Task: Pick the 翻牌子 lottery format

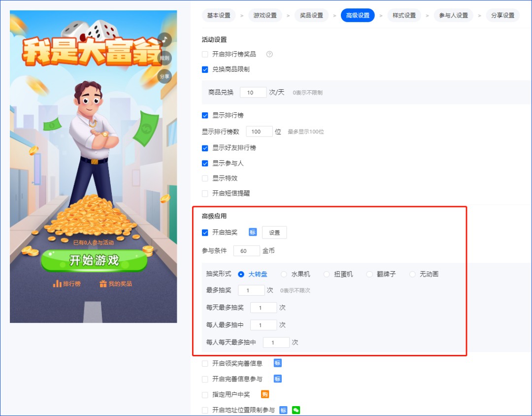Action: tap(369, 275)
